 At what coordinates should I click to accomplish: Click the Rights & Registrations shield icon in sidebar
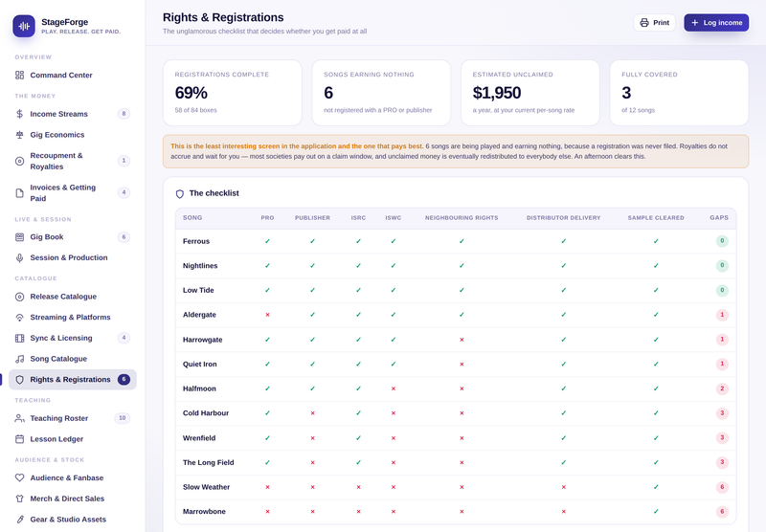pos(19,380)
